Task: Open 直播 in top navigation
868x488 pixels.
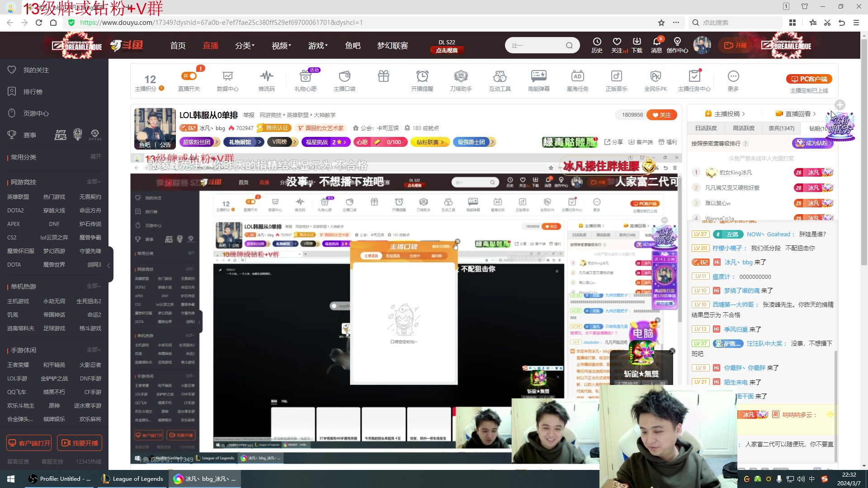Action: 210,46
